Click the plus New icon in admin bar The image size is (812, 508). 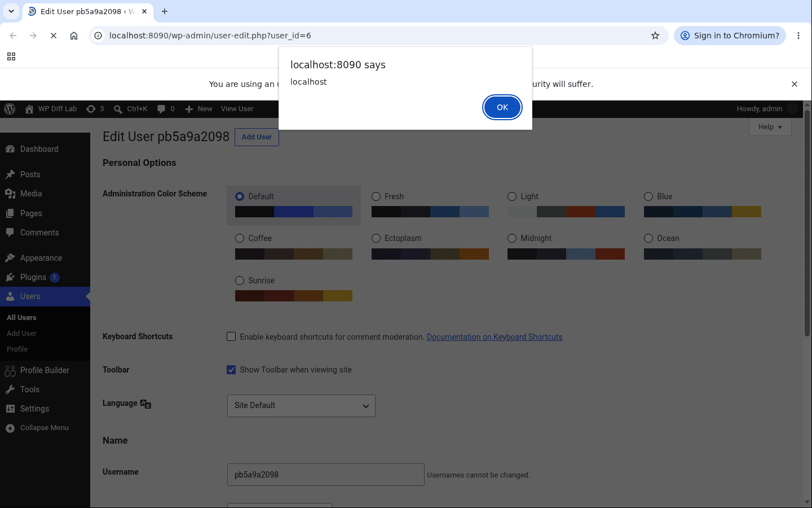[x=189, y=109]
